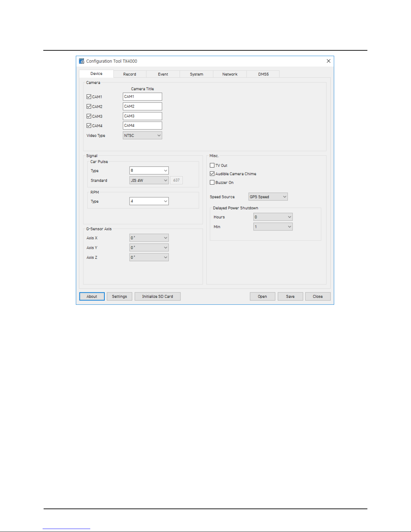
Task: Go to the Network tab
Action: click(x=230, y=74)
